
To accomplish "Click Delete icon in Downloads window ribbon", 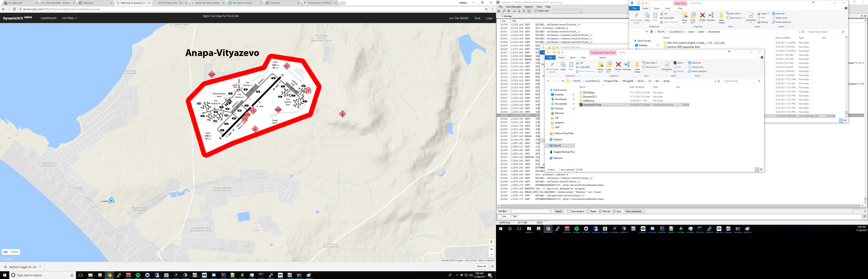I will point(702,15).
